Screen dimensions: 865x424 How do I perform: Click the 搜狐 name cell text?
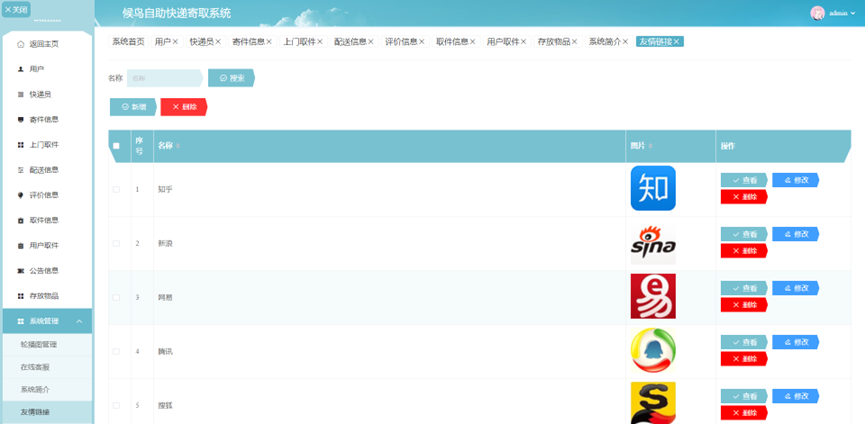tap(165, 405)
